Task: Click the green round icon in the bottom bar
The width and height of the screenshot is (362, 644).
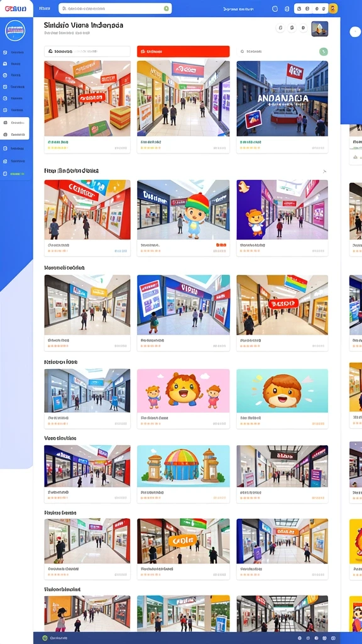Action: click(x=45, y=638)
